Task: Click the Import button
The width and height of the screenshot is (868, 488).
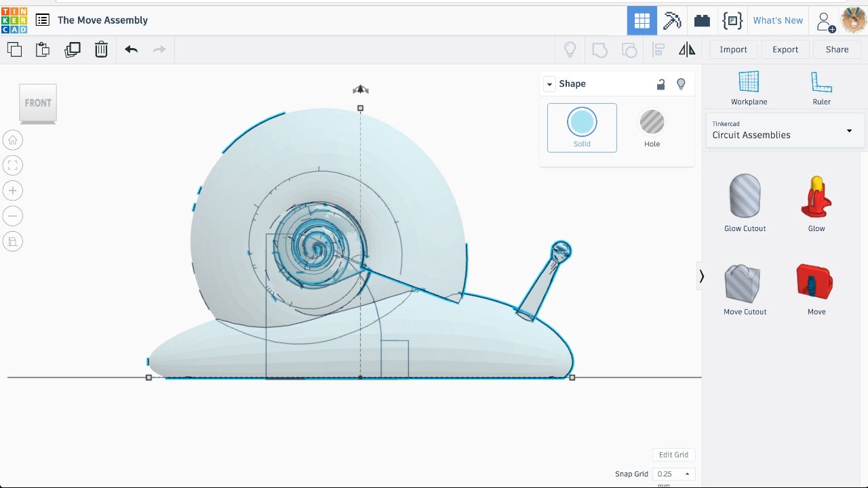Action: point(733,49)
